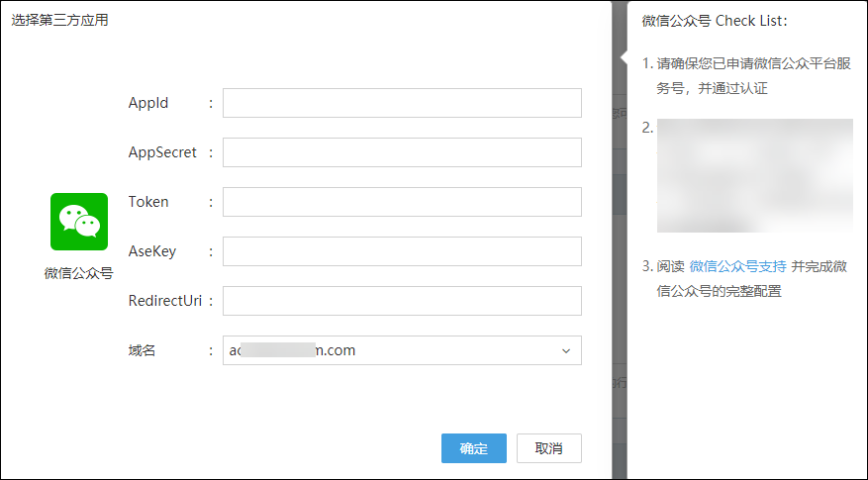This screenshot has width=868, height=480.
Task: Focus the AppSecret text box
Action: 402,152
